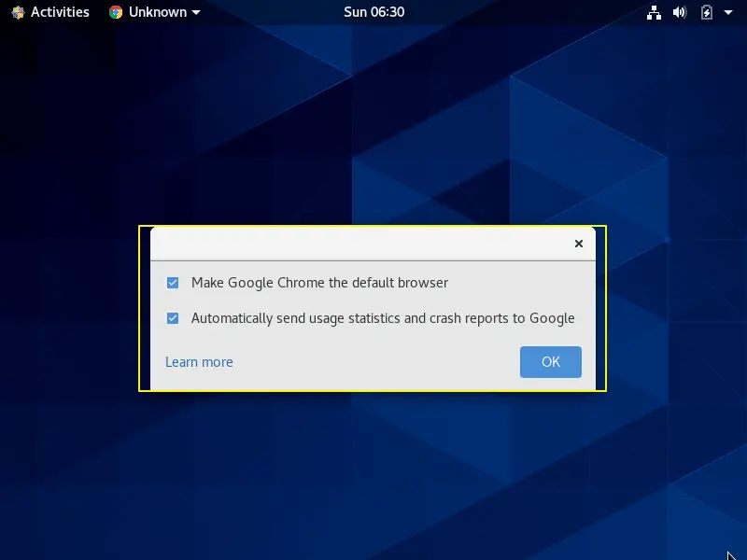Click the network connection icon
The image size is (747, 560).
(654, 12)
